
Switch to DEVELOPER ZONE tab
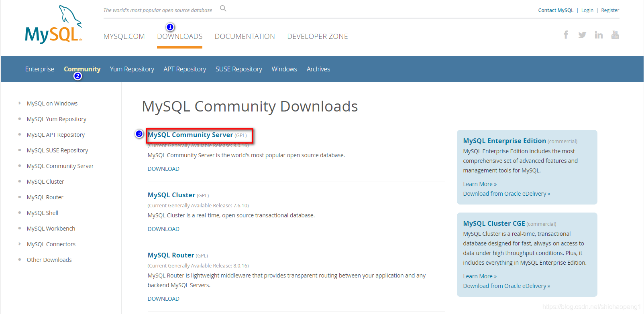318,36
